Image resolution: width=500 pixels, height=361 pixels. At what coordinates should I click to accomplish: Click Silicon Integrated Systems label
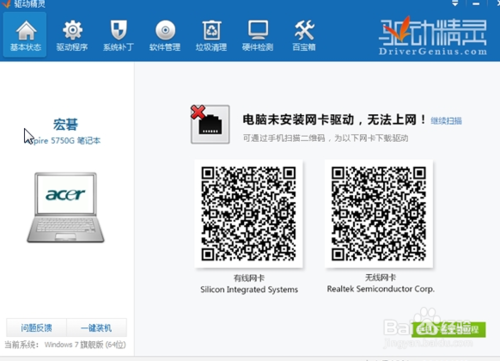point(249,289)
